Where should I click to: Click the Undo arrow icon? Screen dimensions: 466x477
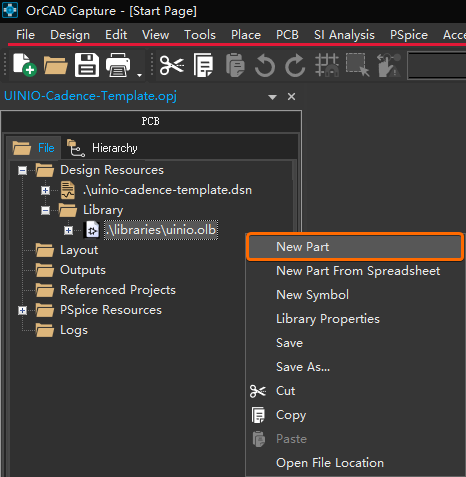[x=265, y=65]
